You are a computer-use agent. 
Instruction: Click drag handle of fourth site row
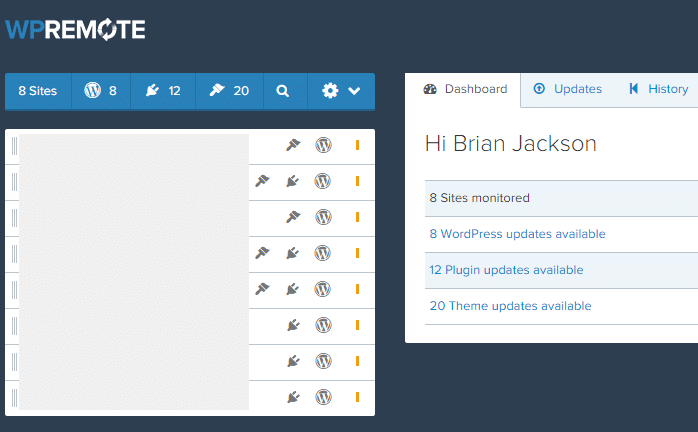click(14, 254)
